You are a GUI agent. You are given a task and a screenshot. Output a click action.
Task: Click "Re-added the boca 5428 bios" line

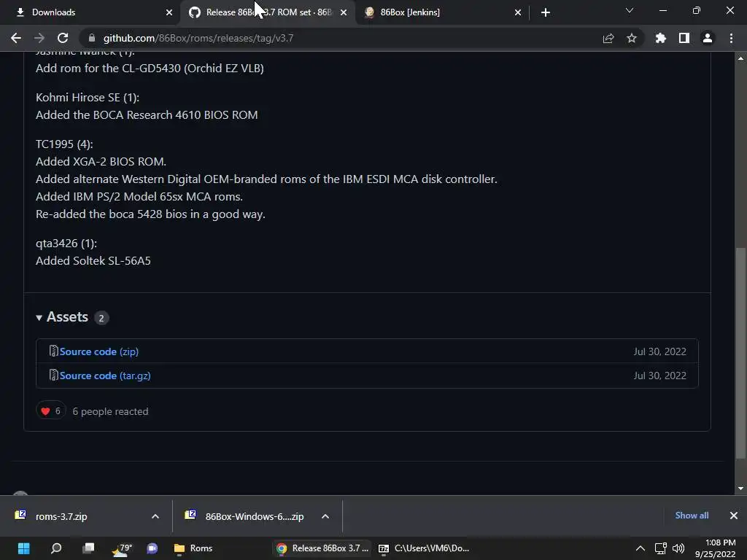[150, 214]
